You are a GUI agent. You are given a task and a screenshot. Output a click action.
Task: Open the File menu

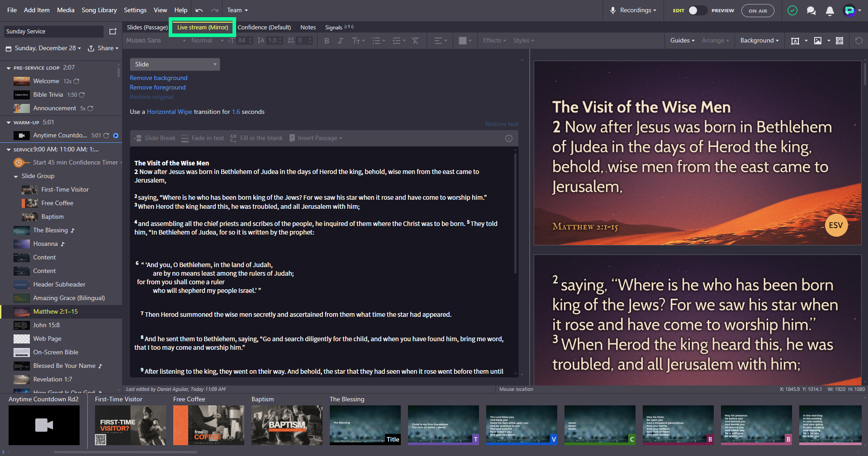coord(12,10)
